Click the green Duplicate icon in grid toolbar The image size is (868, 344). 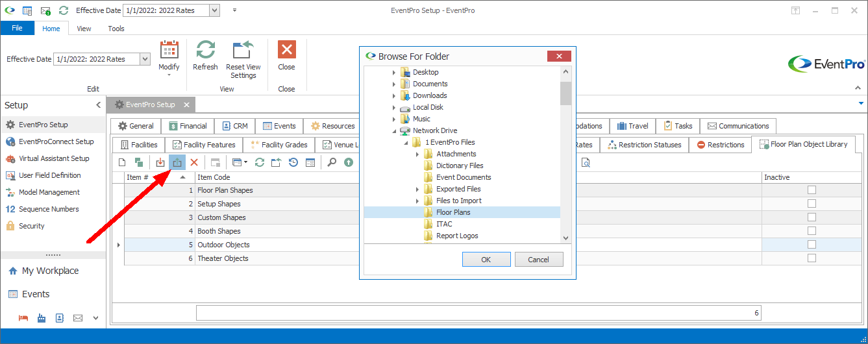139,162
